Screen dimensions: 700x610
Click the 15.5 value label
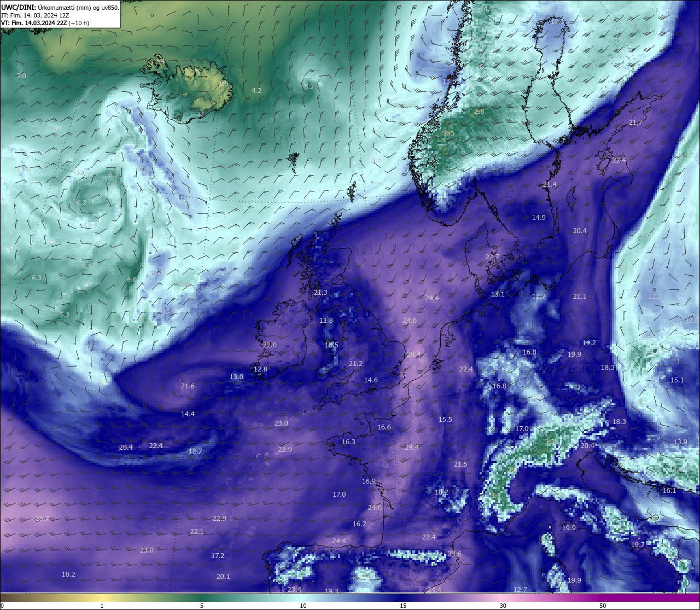click(445, 419)
